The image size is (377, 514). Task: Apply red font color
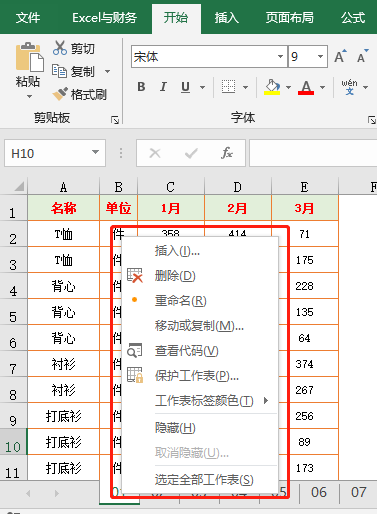[306, 87]
